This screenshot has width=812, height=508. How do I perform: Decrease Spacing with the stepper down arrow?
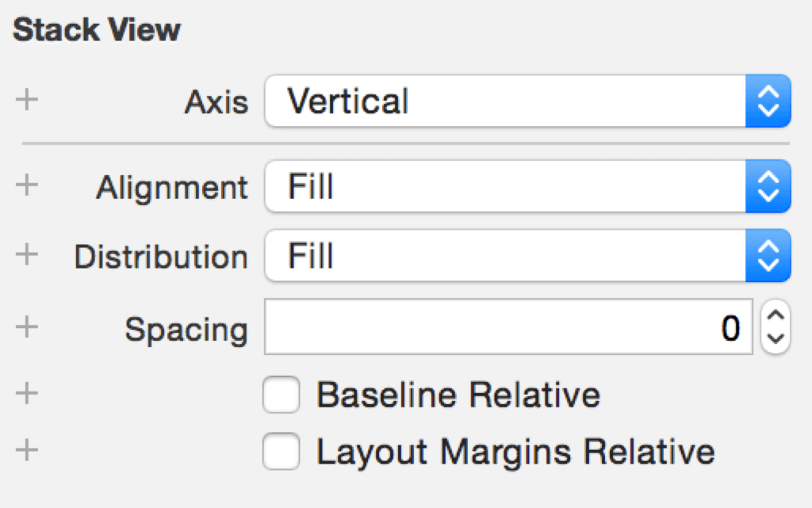[x=776, y=338]
